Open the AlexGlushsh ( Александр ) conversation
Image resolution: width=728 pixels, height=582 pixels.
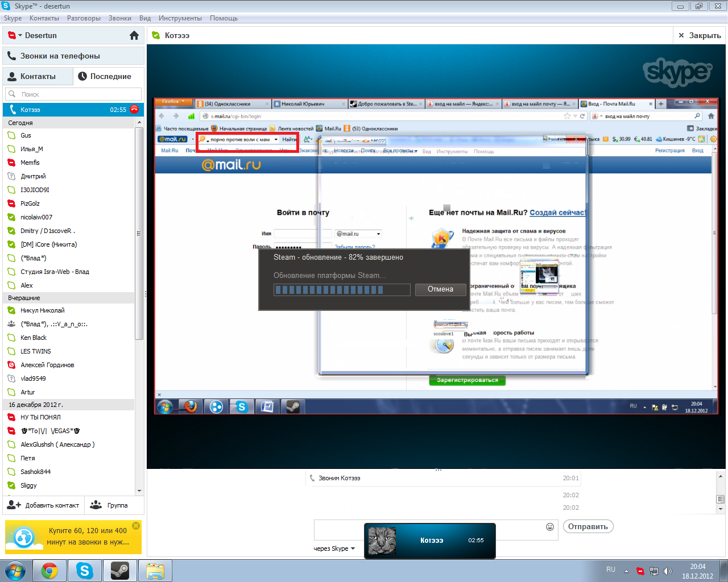click(69, 444)
